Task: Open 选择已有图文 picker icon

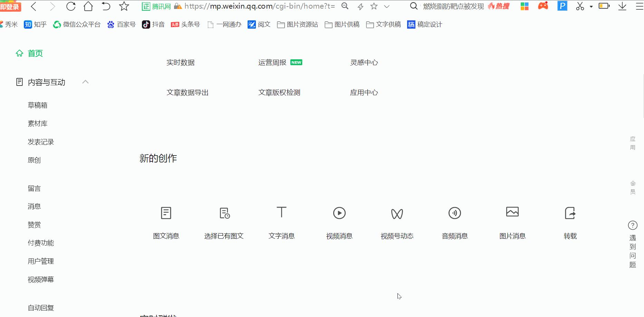Action: [224, 213]
